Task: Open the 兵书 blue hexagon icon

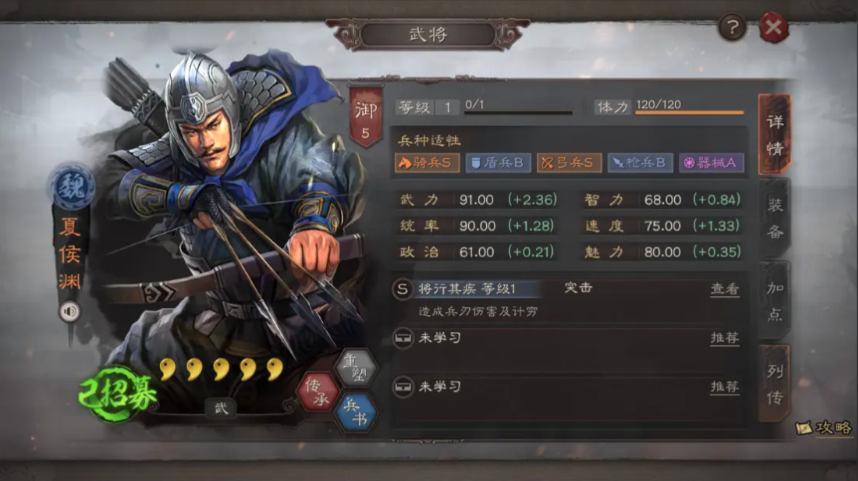Action: pyautogui.click(x=358, y=412)
